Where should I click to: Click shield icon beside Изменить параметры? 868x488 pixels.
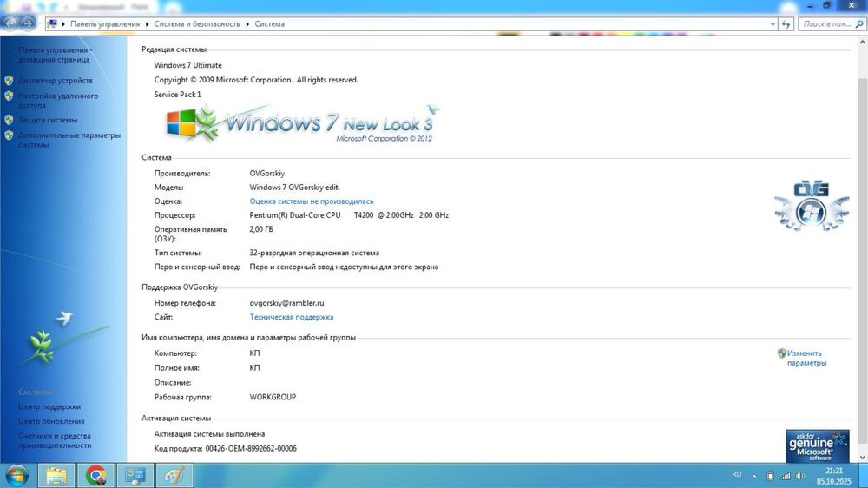coord(782,353)
